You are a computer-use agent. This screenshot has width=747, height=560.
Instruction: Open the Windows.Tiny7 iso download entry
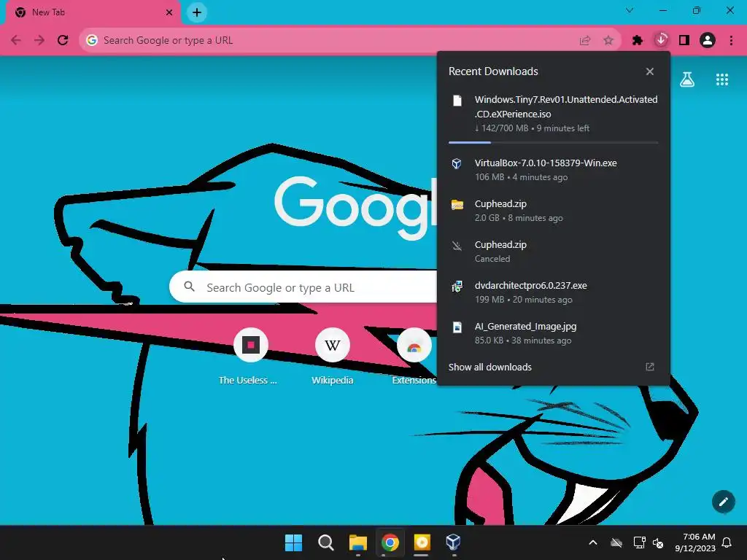pos(554,113)
